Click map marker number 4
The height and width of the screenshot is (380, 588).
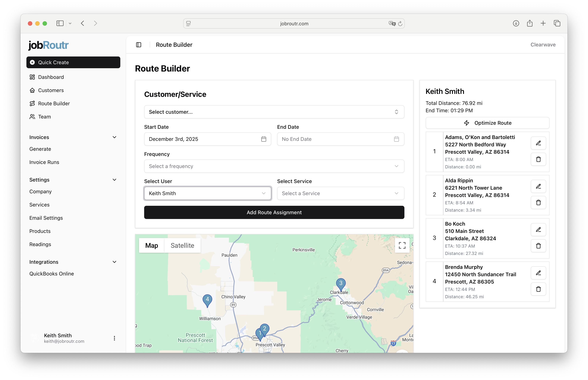[207, 301]
